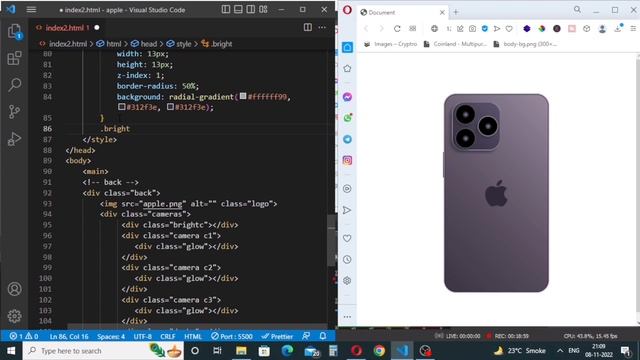The width and height of the screenshot is (640, 360).
Task: Open History clock in the Opera sidebar
Action: coord(347,260)
